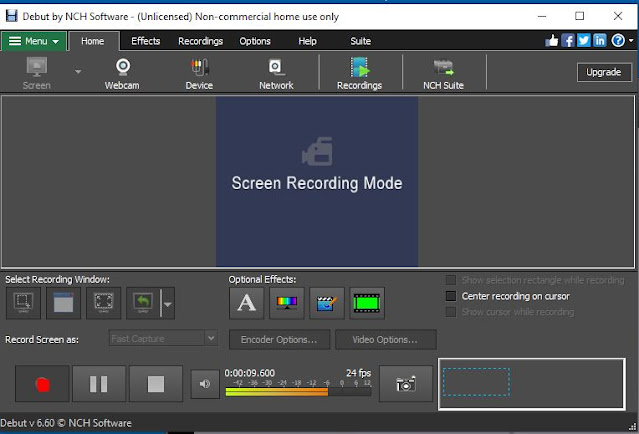This screenshot has width=639, height=434.
Task: Switch to the Recordings tab
Action: pyautogui.click(x=201, y=41)
